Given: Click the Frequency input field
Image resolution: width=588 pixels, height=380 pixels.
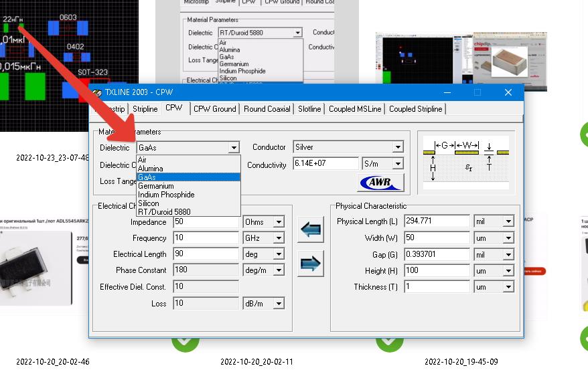Looking at the screenshot, I should [x=206, y=238].
